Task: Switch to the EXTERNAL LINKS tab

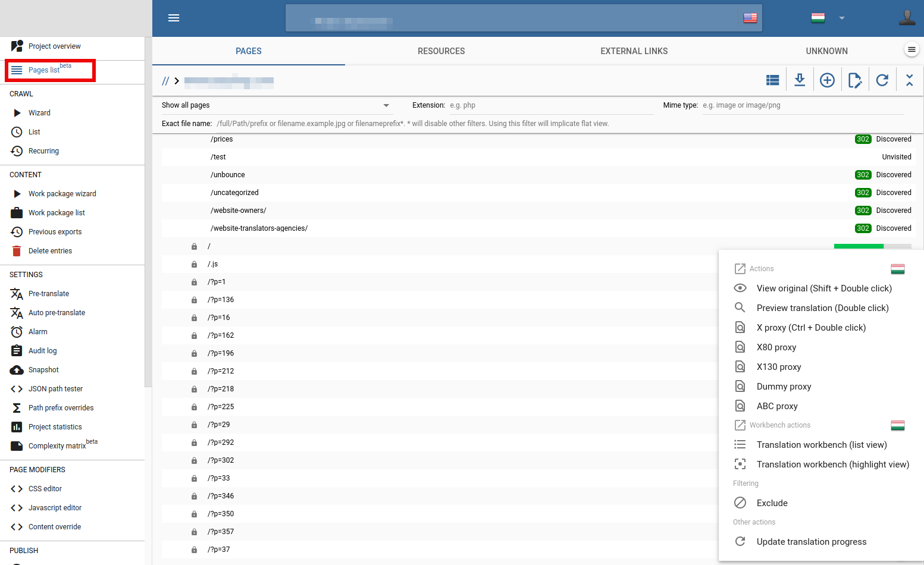Action: (x=634, y=51)
